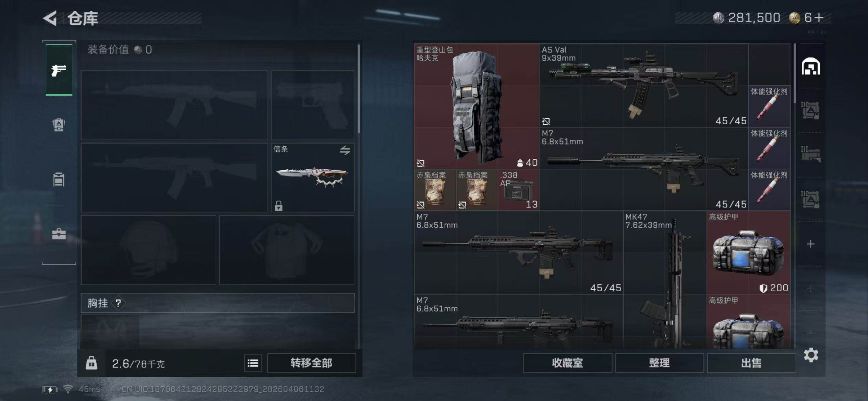This screenshot has width=868, height=401.
Task: Open the safe case briefcase sidebar icon
Action: 59,234
